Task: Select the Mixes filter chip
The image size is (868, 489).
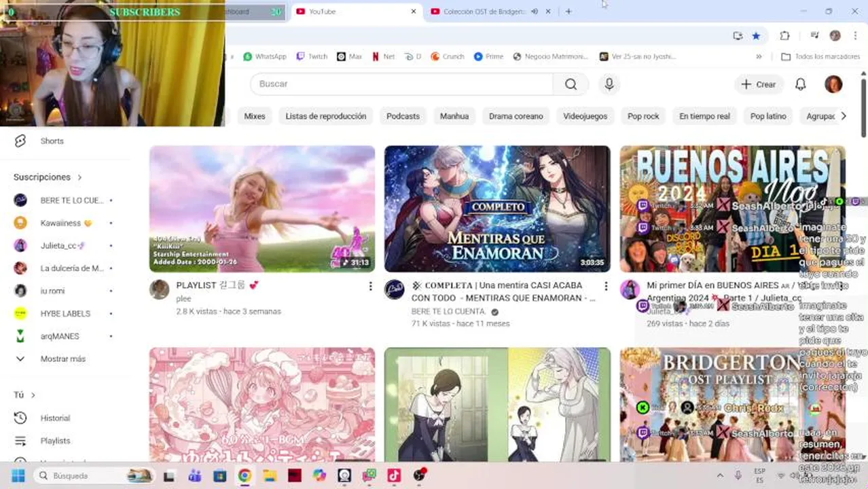Action: click(x=255, y=116)
